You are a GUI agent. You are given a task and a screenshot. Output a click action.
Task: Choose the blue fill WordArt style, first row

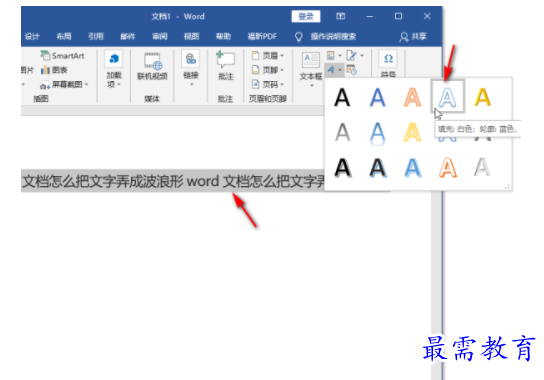tap(377, 97)
